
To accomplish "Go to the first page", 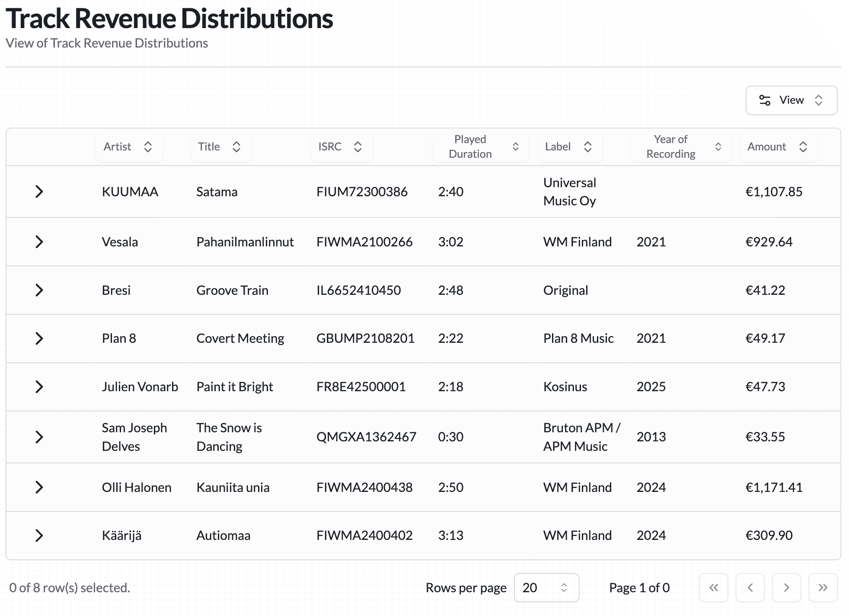I will click(714, 587).
